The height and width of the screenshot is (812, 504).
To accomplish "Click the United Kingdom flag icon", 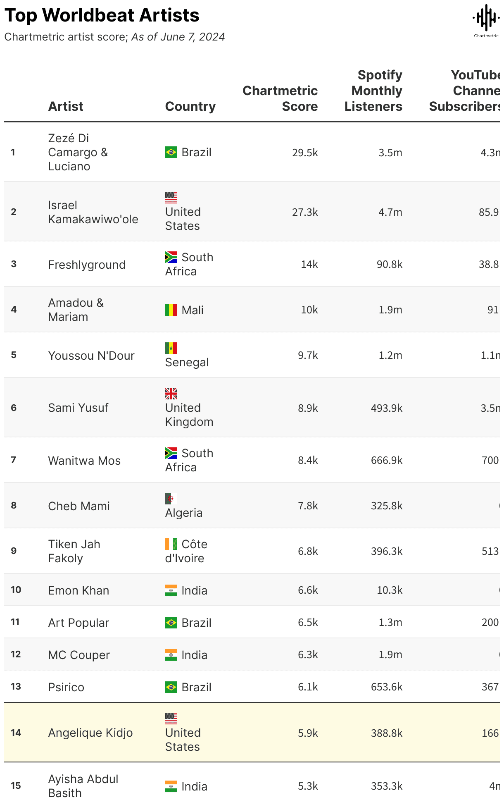I will 171,394.
